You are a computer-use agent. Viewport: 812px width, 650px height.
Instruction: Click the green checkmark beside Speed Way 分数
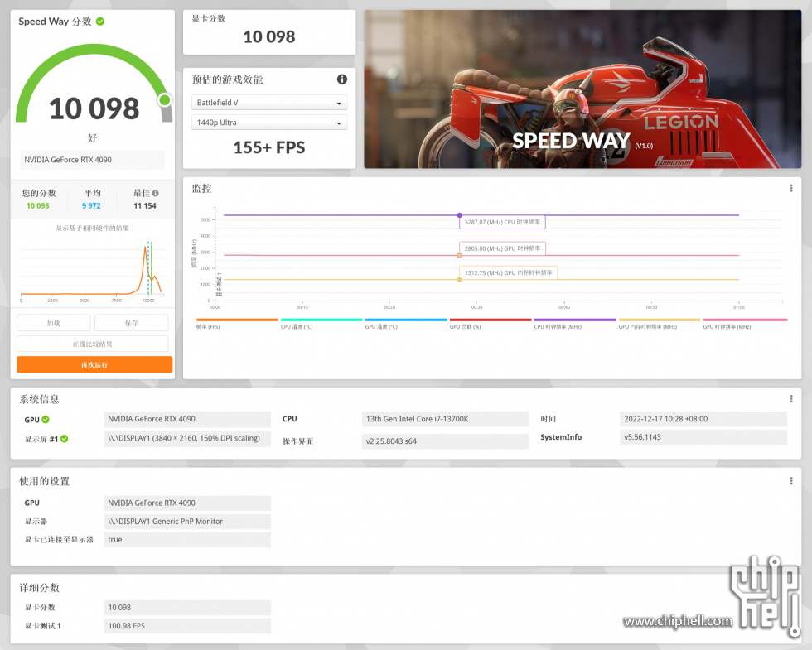click(100, 22)
